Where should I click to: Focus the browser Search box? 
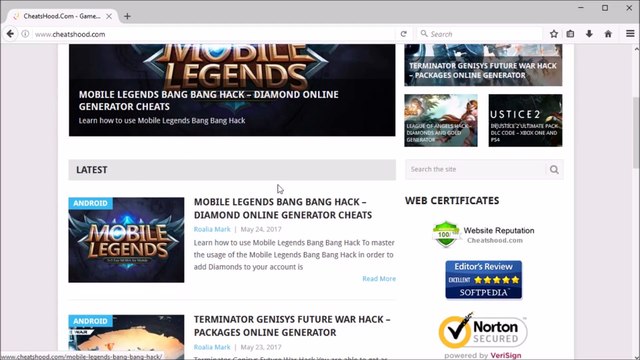coord(480,34)
